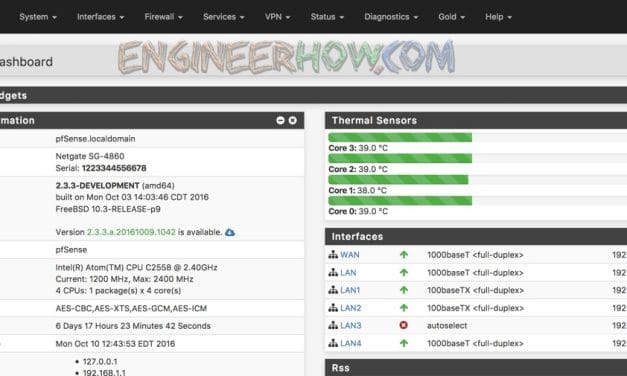Select the 100baseTX full-duplex text for LAN1
The height and width of the screenshot is (376, 627).
pyautogui.click(x=475, y=290)
